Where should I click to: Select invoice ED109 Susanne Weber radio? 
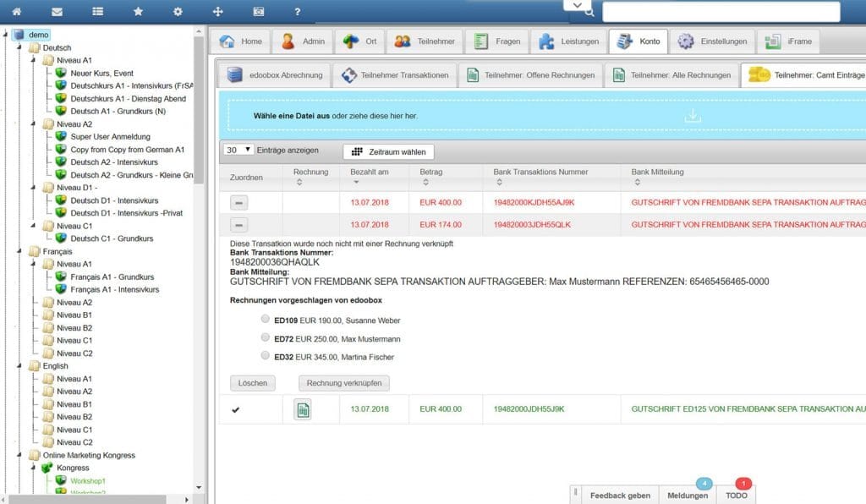pyautogui.click(x=265, y=319)
